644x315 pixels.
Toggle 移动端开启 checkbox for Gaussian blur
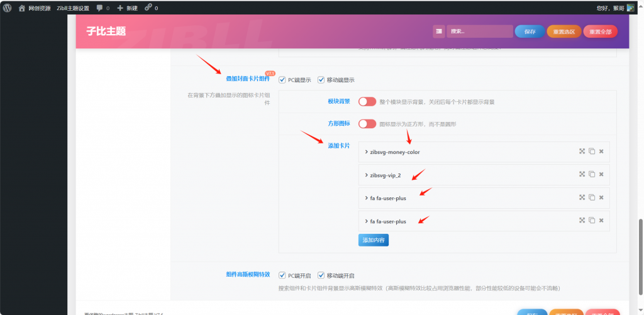point(321,275)
